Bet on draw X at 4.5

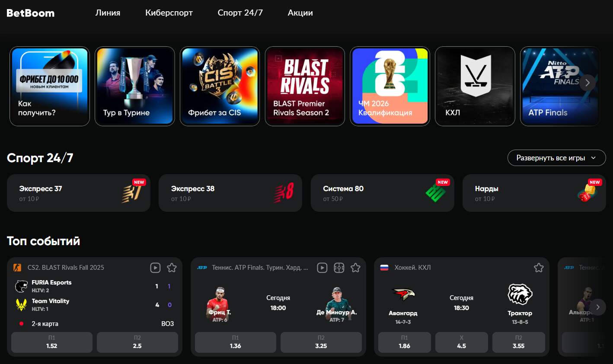461,342
